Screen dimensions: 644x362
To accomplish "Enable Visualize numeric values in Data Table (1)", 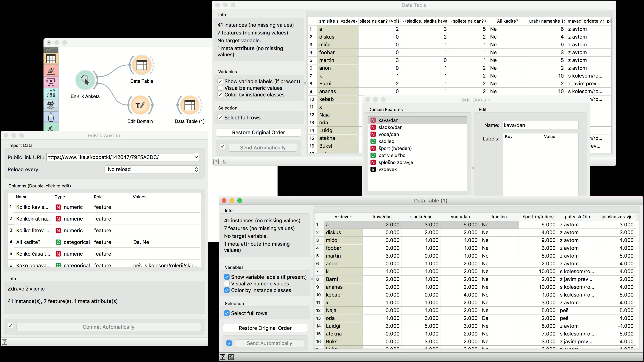I will 227,283.
